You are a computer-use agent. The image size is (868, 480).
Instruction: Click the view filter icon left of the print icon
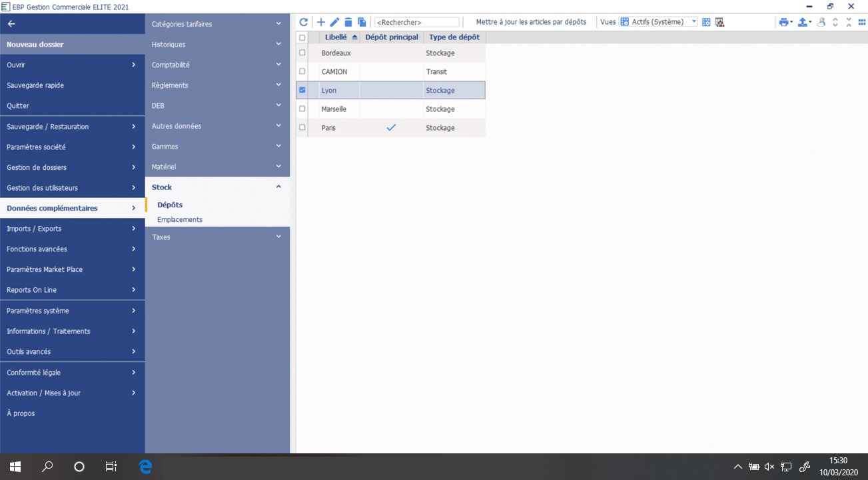click(x=720, y=22)
